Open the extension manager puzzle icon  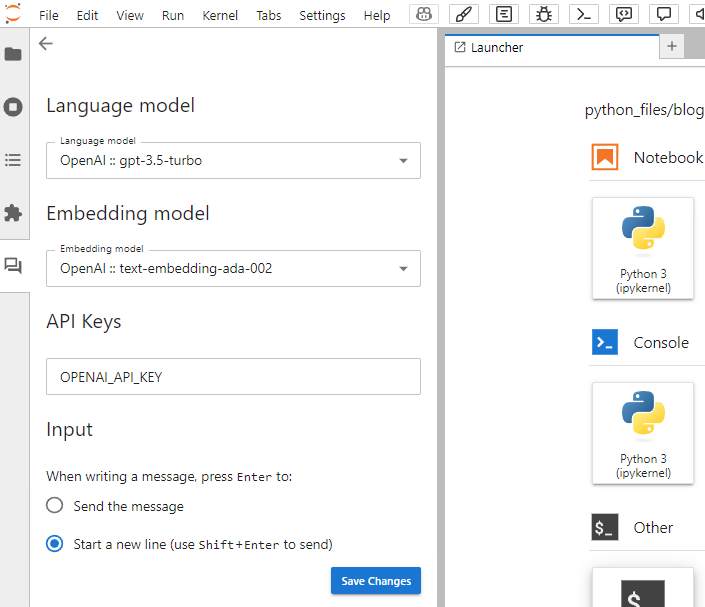[x=13, y=213]
